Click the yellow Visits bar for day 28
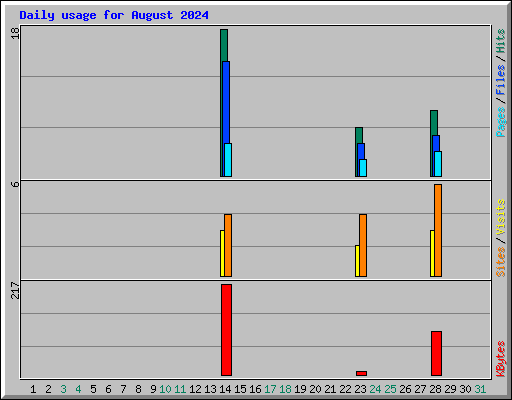Screen dimensions: 512x400 (432, 253)
